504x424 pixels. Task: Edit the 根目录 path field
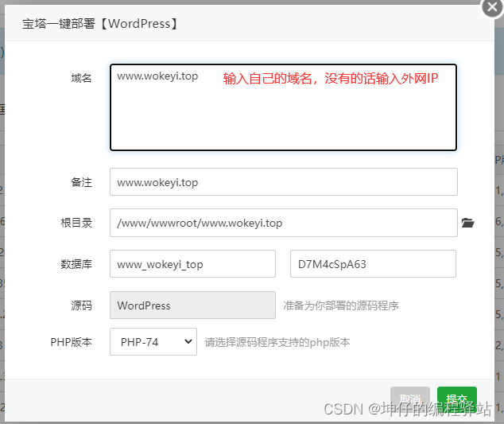point(284,223)
